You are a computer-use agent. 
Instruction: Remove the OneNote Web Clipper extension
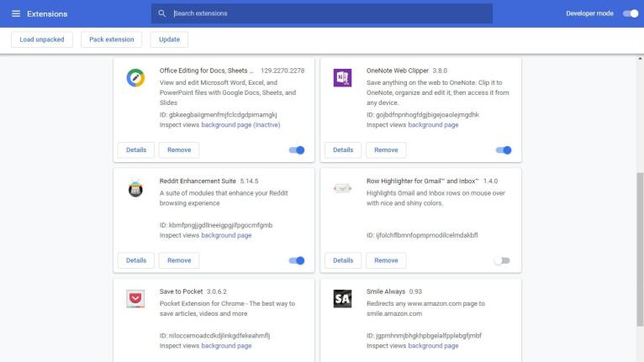coord(386,150)
